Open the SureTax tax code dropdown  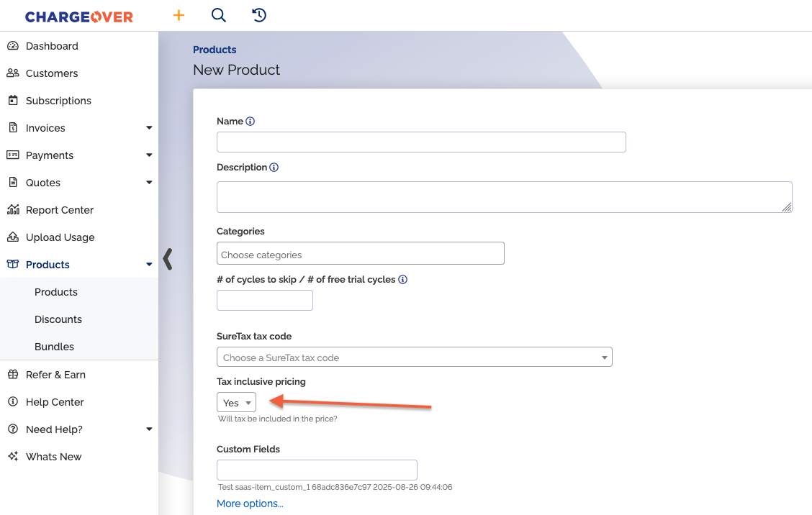click(x=414, y=357)
